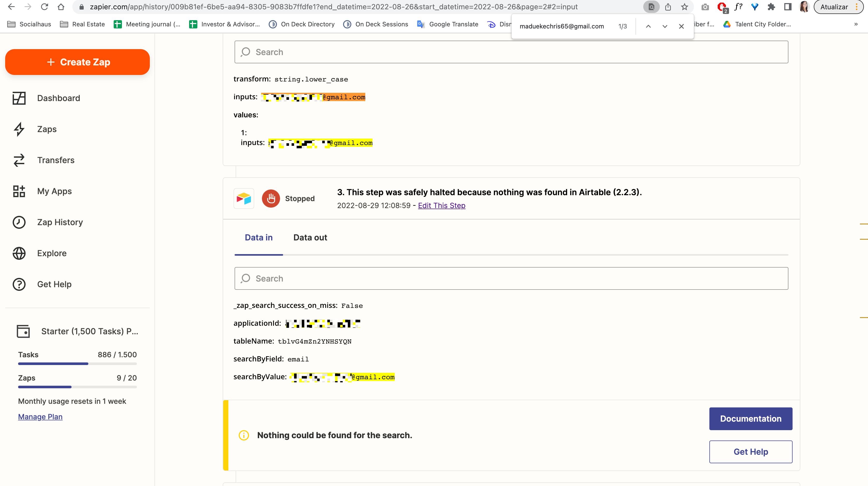This screenshot has width=868, height=486.
Task: Click the red Stopped hand icon
Action: [271, 199]
